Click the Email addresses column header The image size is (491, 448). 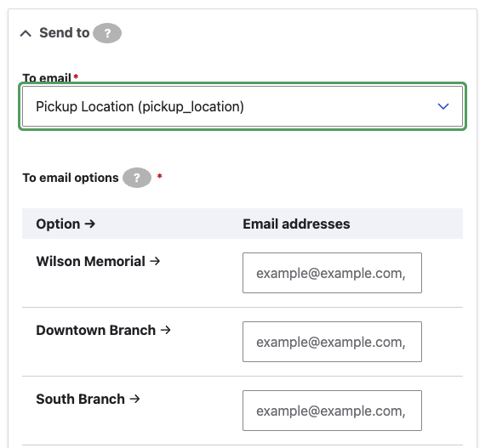coord(296,224)
